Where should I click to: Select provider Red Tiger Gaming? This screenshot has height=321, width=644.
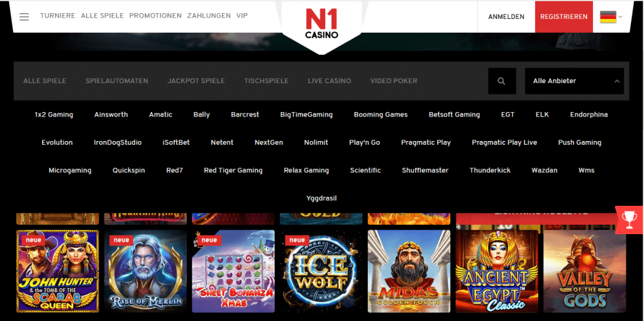click(233, 170)
